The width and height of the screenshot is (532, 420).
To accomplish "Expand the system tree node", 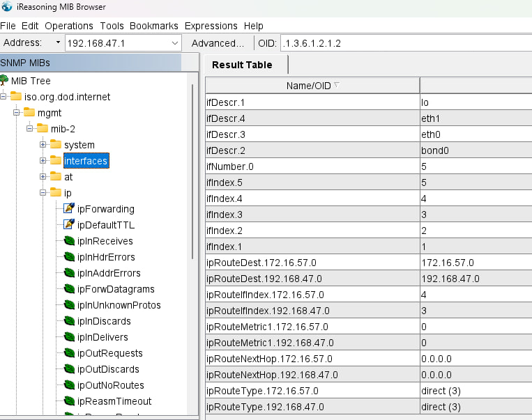I will [x=43, y=145].
